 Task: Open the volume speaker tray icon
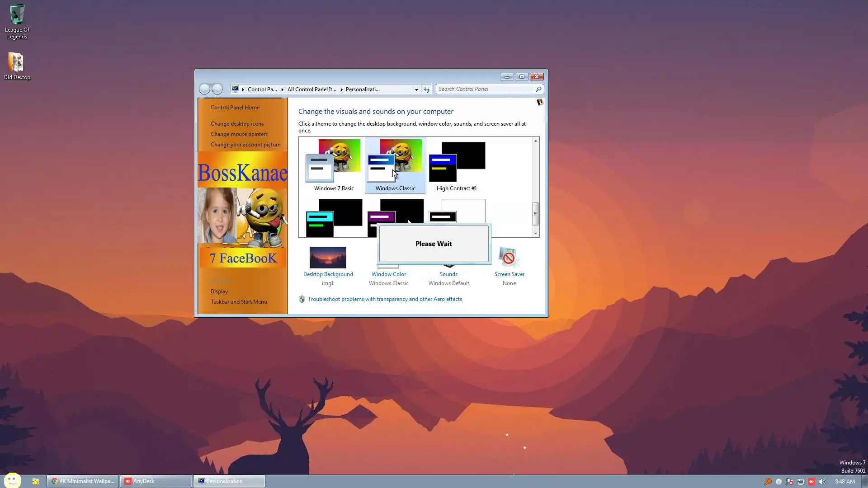(822, 482)
